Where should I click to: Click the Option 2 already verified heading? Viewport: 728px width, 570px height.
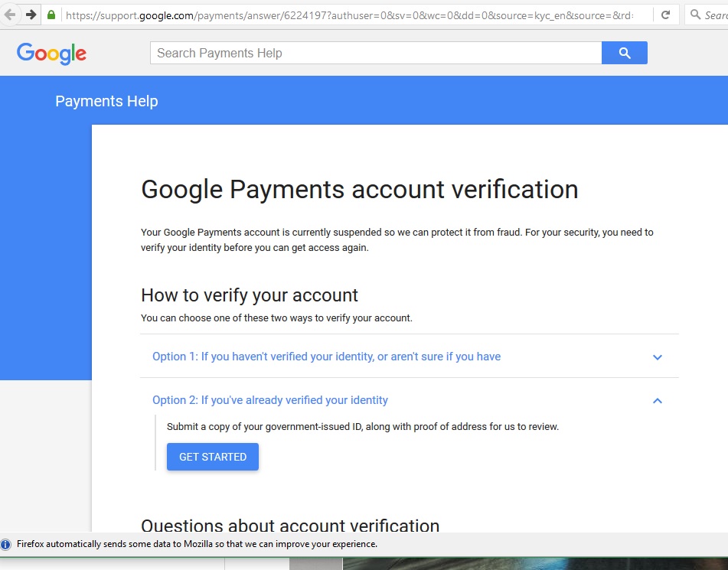[x=270, y=400]
